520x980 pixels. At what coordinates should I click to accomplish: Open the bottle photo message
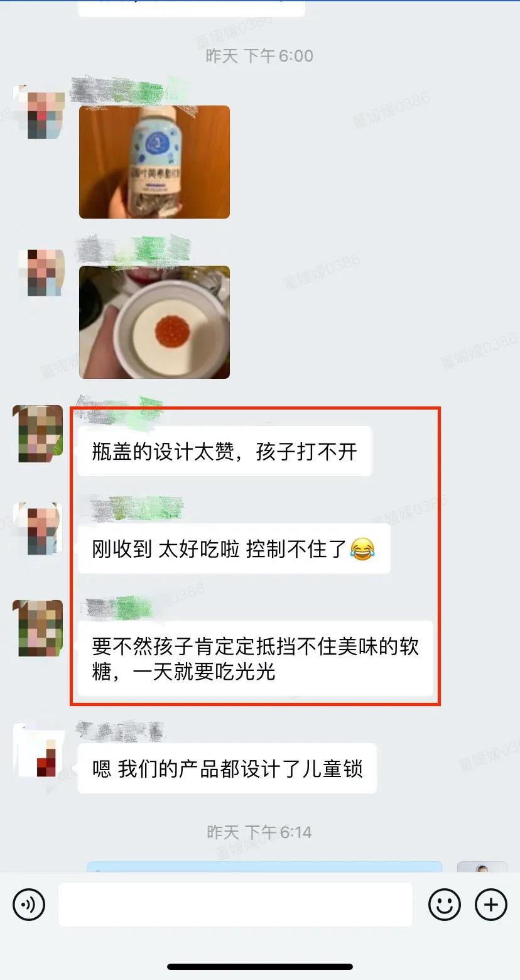click(154, 162)
